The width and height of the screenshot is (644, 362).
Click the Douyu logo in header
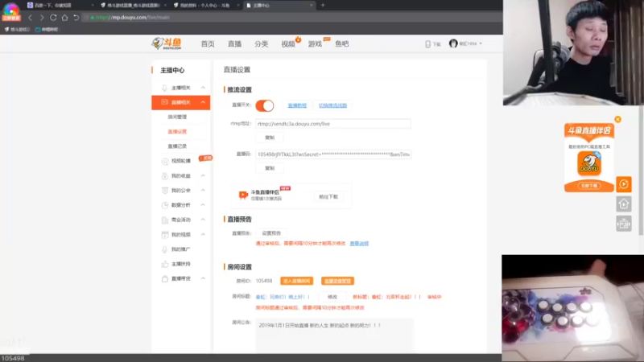point(167,43)
